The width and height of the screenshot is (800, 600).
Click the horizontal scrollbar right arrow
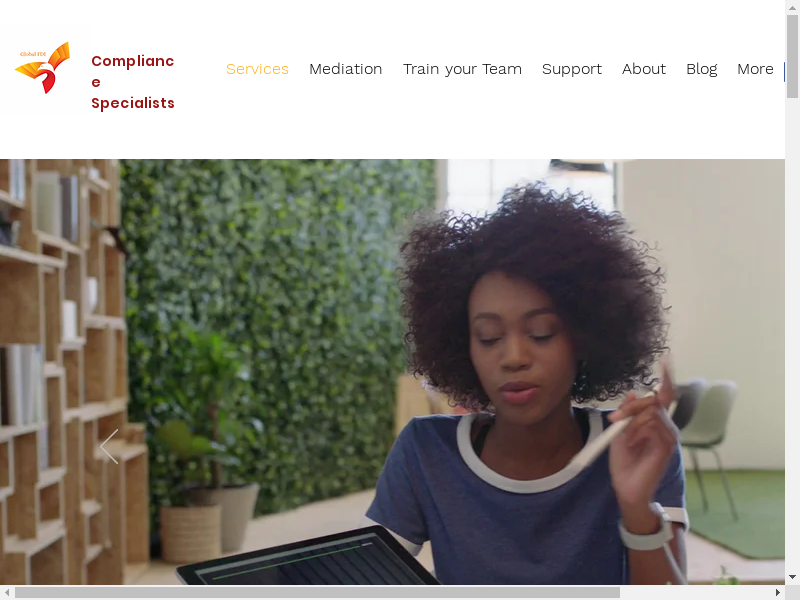(778, 592)
